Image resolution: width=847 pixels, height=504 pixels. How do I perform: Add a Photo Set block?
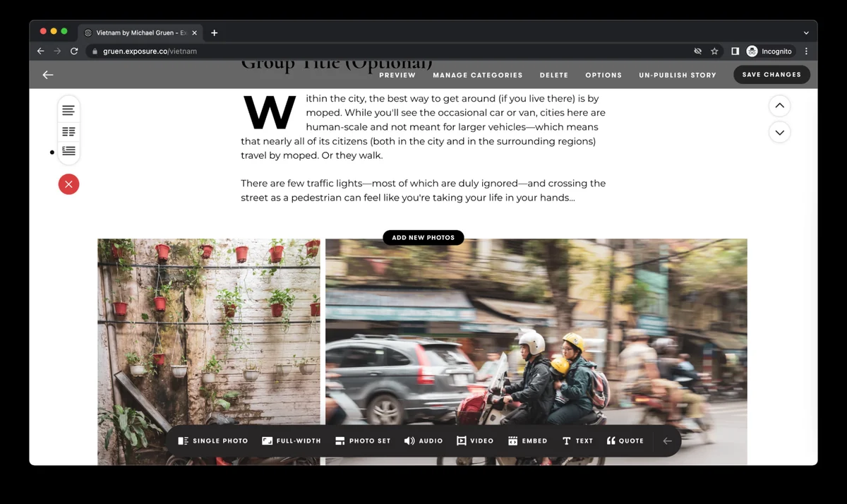[363, 440]
